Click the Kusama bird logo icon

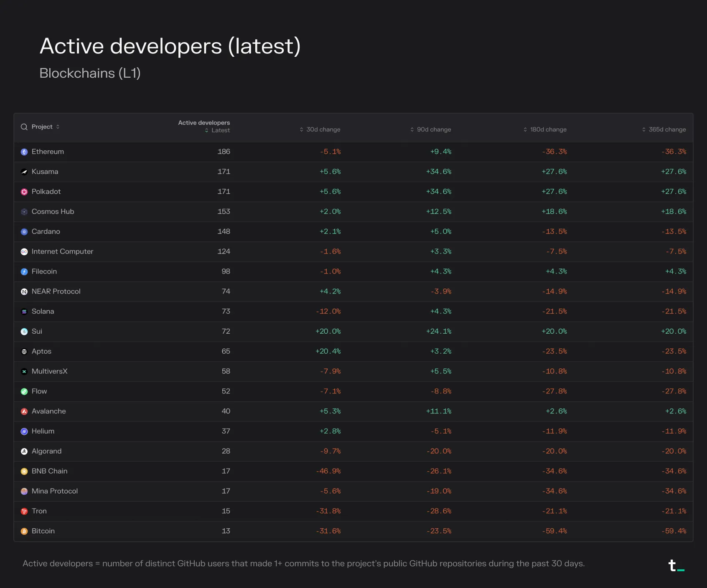tap(24, 172)
